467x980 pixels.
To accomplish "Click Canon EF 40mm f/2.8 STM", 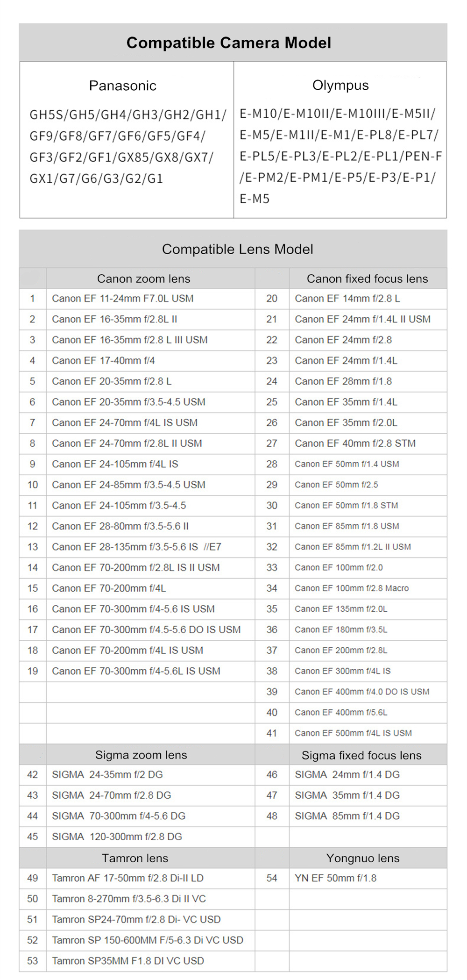I will 355,443.
